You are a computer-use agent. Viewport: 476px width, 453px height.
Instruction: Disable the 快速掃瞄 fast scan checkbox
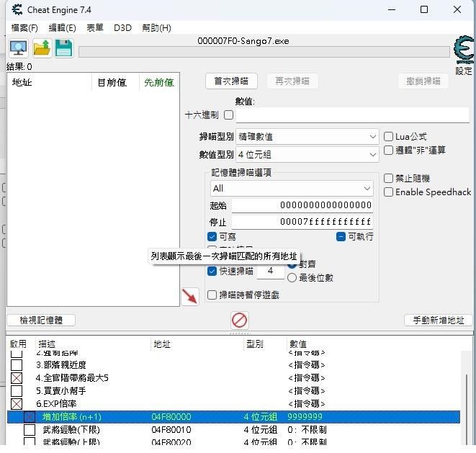(x=212, y=271)
